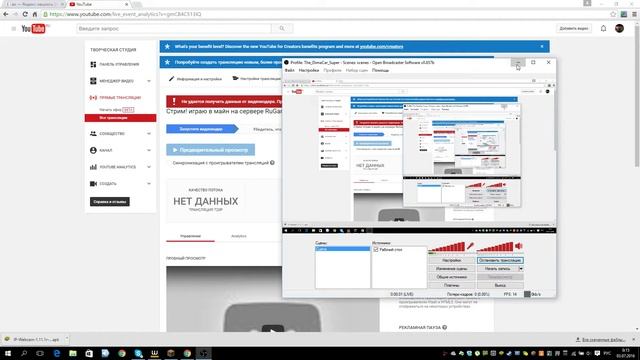Viewport: 640px width, 360px height.
Task: Open Информация и настройки link
Action: (x=196, y=79)
